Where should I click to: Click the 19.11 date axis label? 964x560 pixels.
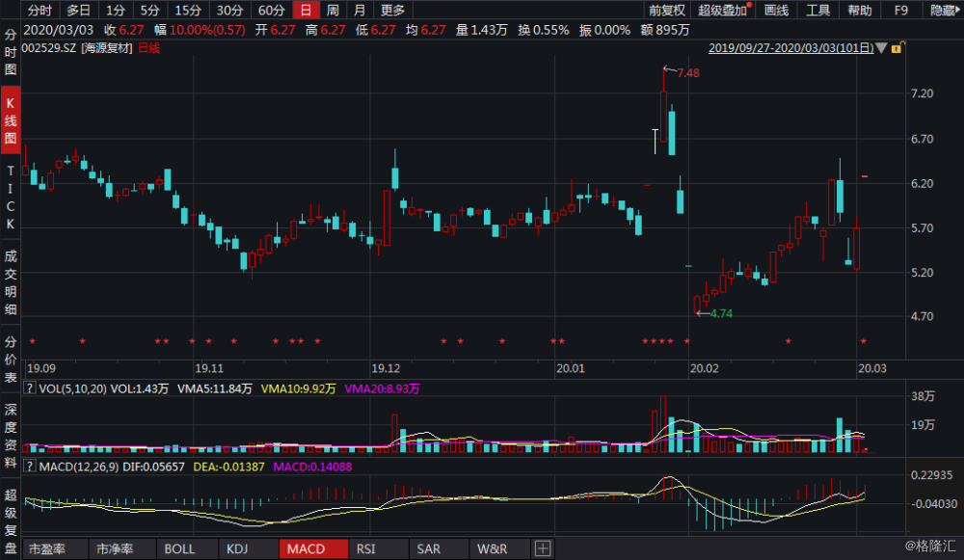click(209, 368)
